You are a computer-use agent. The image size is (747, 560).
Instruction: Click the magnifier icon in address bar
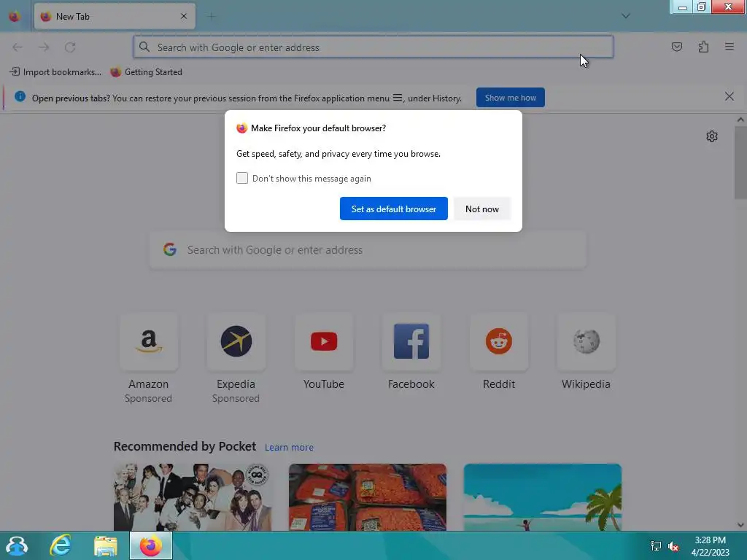click(144, 47)
